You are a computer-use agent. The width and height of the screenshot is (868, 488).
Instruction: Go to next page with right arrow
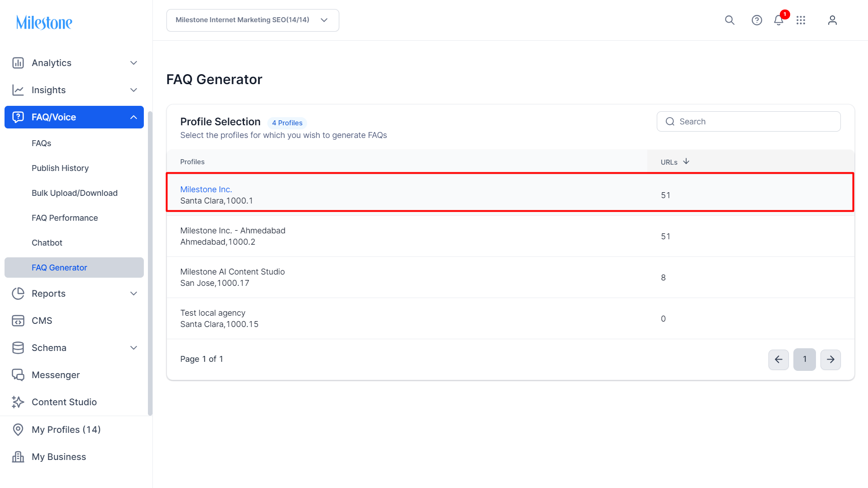830,360
